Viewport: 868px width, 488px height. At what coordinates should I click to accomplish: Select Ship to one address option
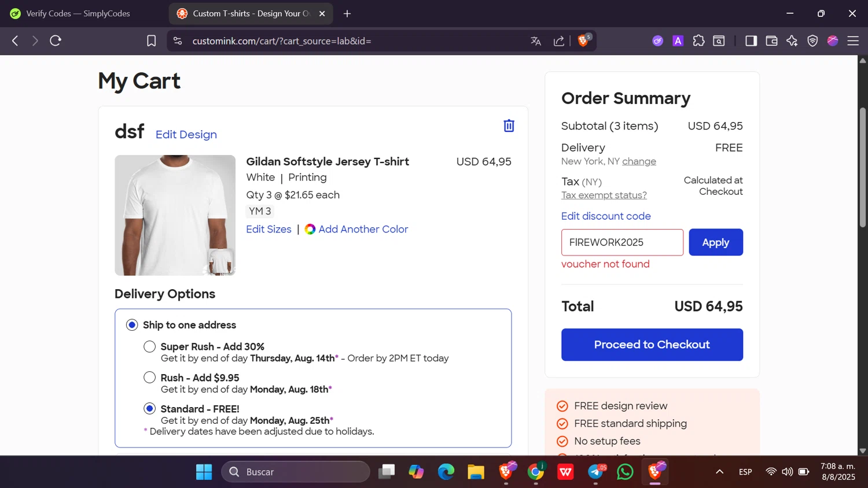click(x=132, y=325)
